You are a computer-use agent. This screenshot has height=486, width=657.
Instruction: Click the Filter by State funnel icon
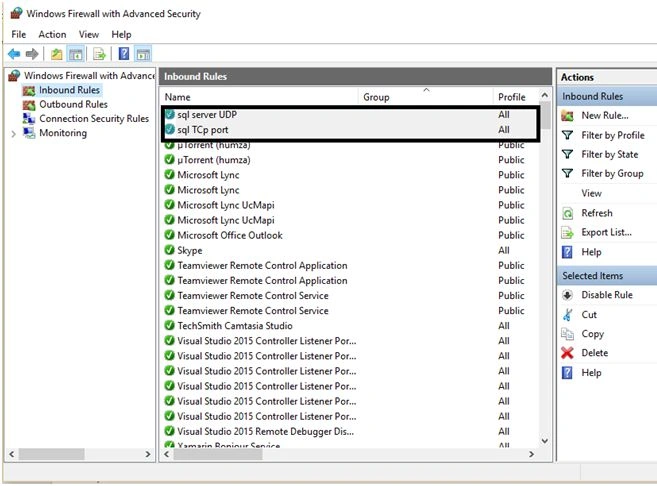567,154
